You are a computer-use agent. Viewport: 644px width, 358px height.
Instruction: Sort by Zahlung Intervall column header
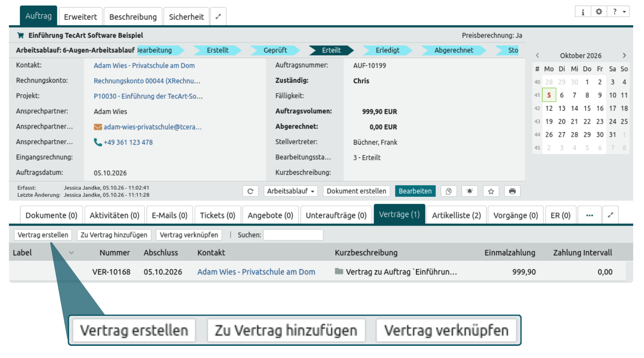pos(582,253)
